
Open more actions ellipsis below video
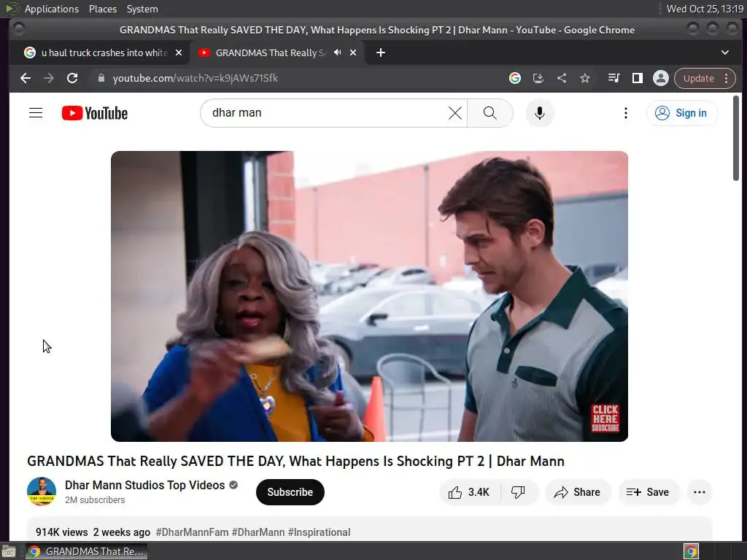[x=700, y=492]
